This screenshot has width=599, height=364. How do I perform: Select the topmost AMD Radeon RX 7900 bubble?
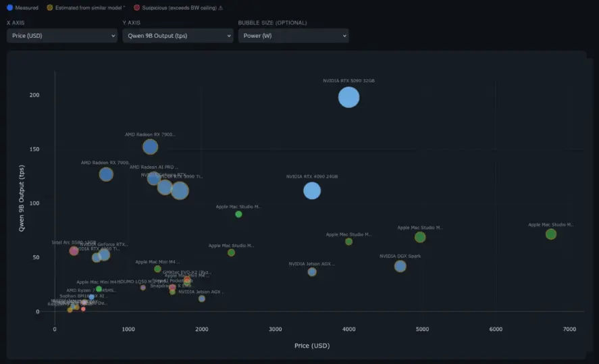[151, 147]
